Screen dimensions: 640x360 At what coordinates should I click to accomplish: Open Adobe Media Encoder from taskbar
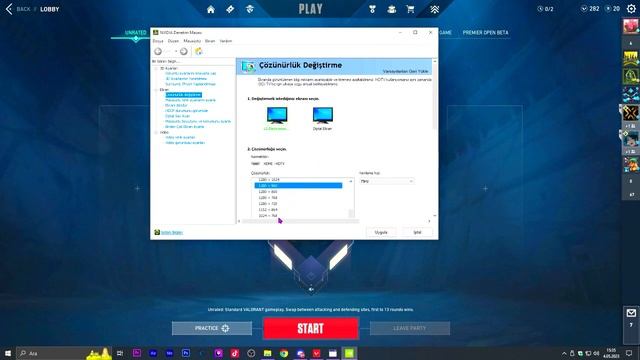[169, 353]
